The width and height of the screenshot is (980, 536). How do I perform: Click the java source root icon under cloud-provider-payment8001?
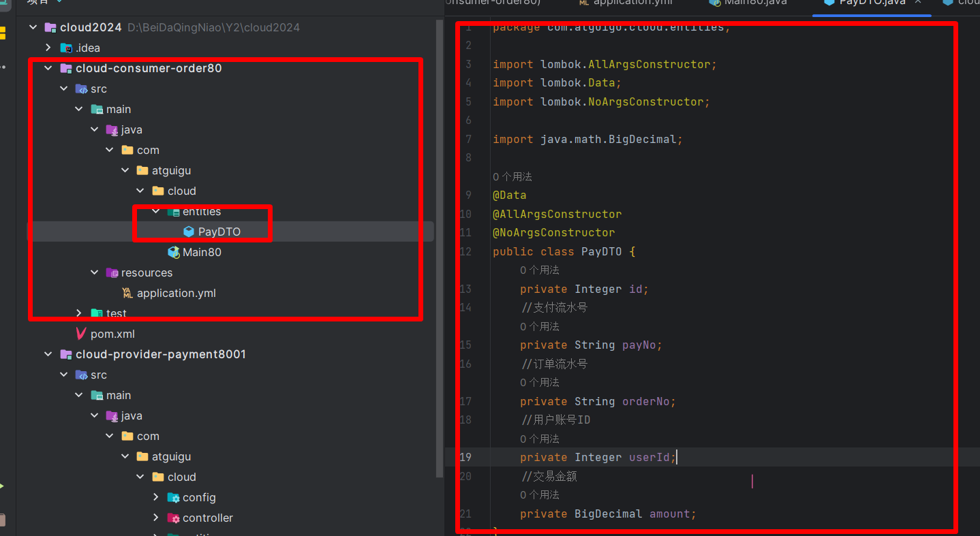tap(112, 415)
